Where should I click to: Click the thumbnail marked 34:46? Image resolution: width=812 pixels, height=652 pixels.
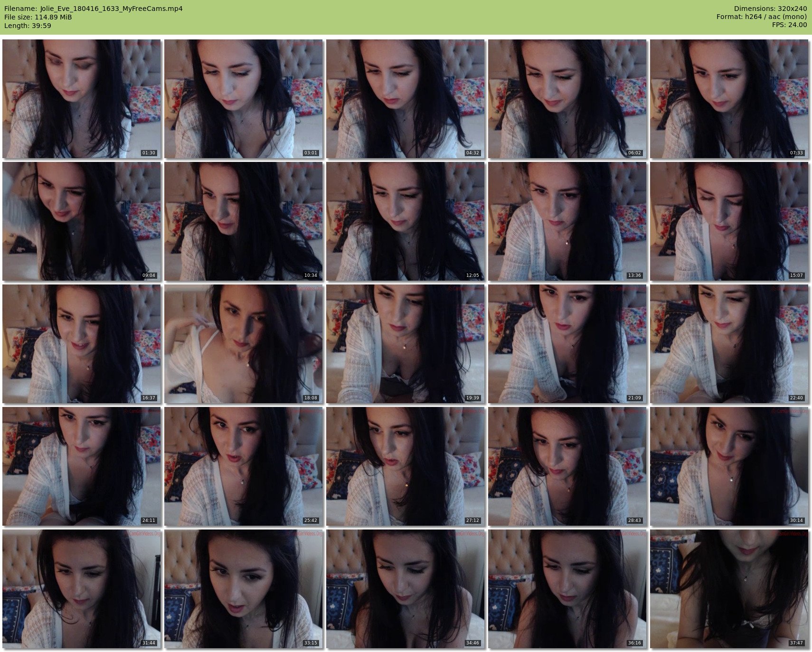(x=406, y=589)
